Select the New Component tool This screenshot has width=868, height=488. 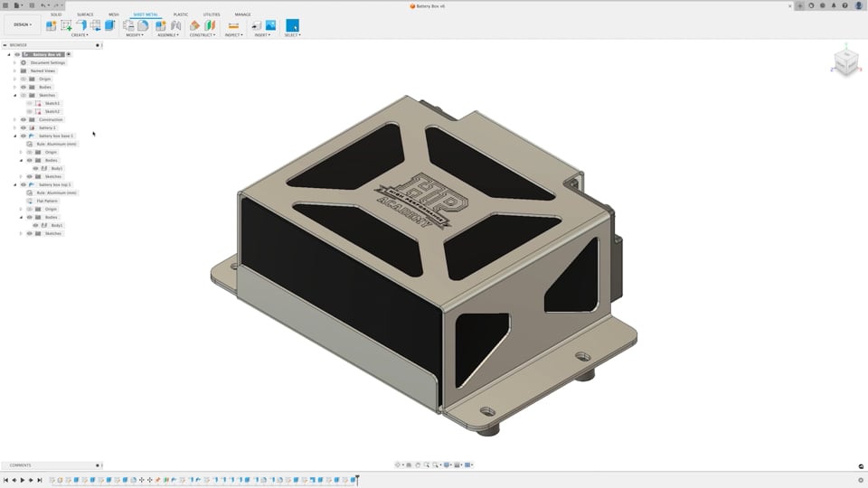coord(51,25)
